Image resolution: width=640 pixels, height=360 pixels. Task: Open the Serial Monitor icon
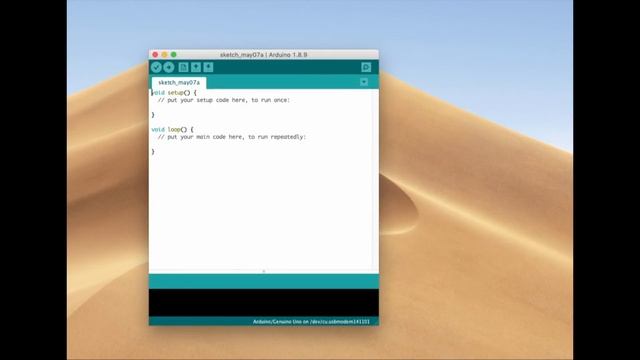[366, 67]
